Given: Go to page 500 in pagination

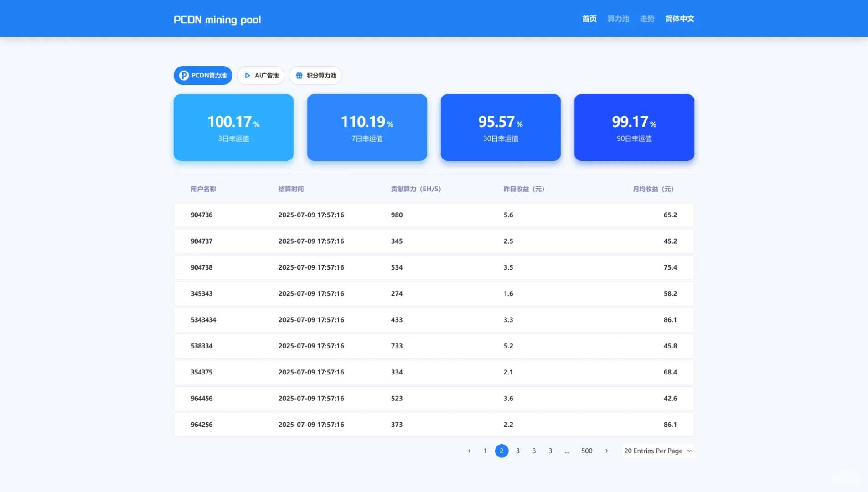Looking at the screenshot, I should (x=587, y=451).
